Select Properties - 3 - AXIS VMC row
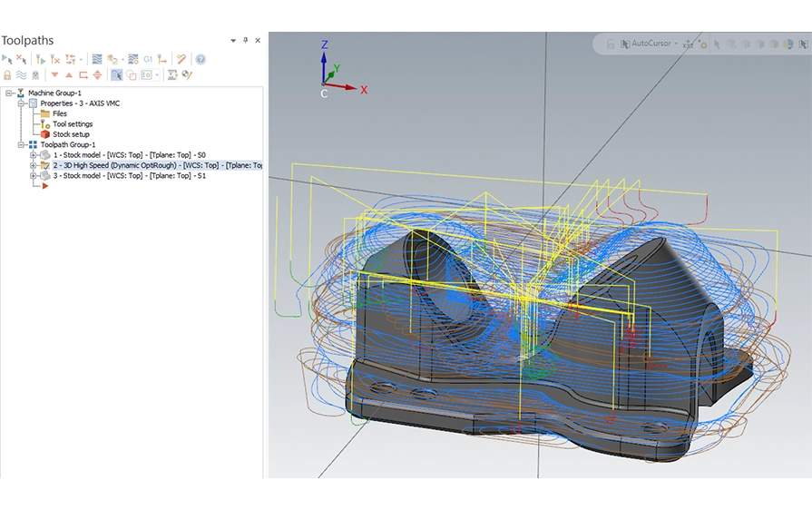This screenshot has height=510, width=812. click(x=80, y=103)
